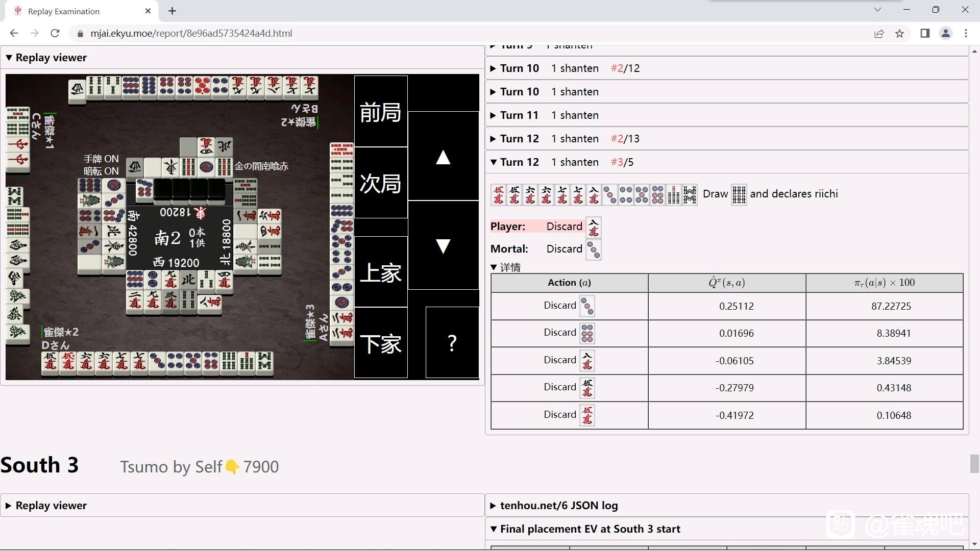Click the scrollbar down arrow

click(x=974, y=544)
